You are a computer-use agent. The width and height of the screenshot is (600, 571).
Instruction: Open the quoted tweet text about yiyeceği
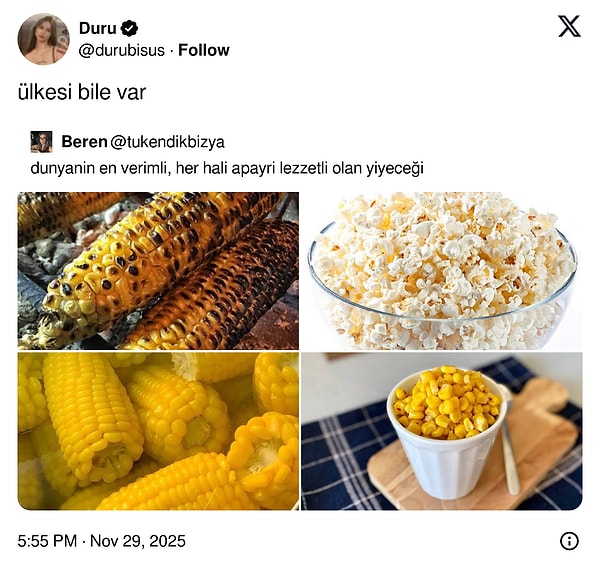[x=227, y=168]
